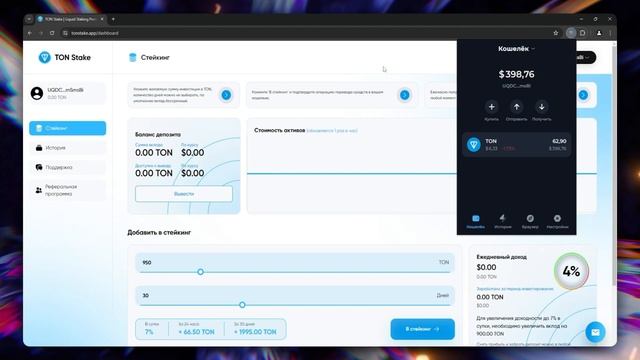The height and width of the screenshot is (360, 640).
Task: Open the browser extensions puzzle icon
Action: tap(583, 33)
